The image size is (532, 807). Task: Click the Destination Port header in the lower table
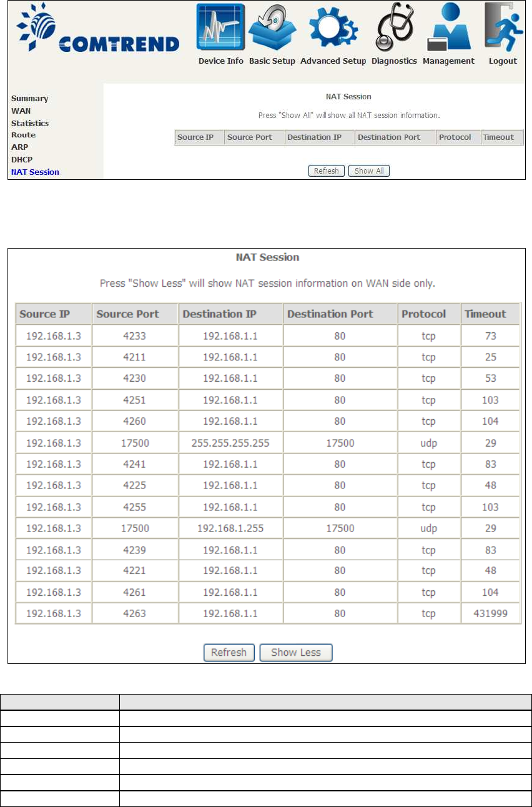(x=340, y=314)
